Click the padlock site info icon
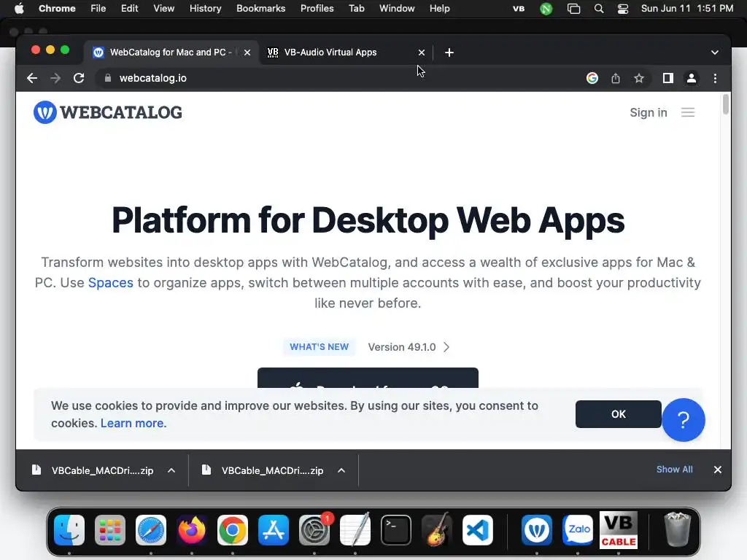The image size is (747, 560). [x=108, y=78]
